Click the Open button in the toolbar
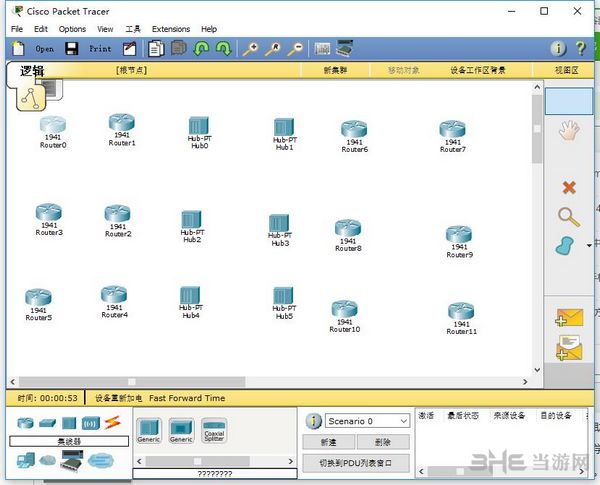600x485 pixels. pyautogui.click(x=44, y=49)
